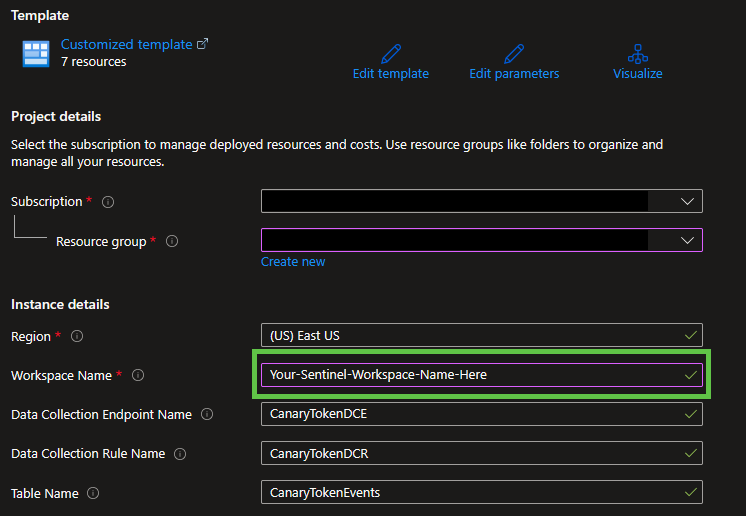Viewport: 746px width, 516px height.
Task: Click the 'Instance details' heading
Action: click(60, 304)
